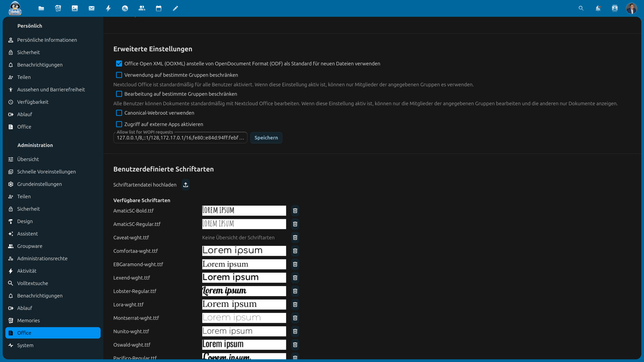Image resolution: width=644 pixels, height=362 pixels.
Task: Open the search magnifier icon
Action: click(x=581, y=8)
